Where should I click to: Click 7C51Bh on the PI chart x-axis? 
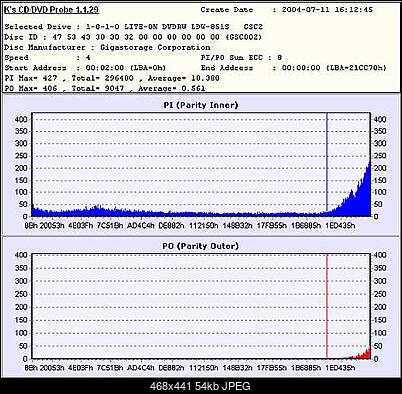[x=110, y=226]
